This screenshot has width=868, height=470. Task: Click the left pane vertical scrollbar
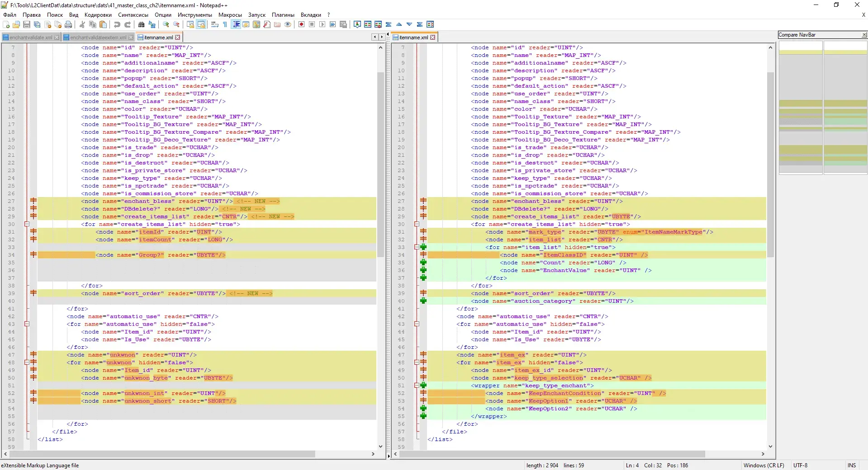[x=380, y=247]
